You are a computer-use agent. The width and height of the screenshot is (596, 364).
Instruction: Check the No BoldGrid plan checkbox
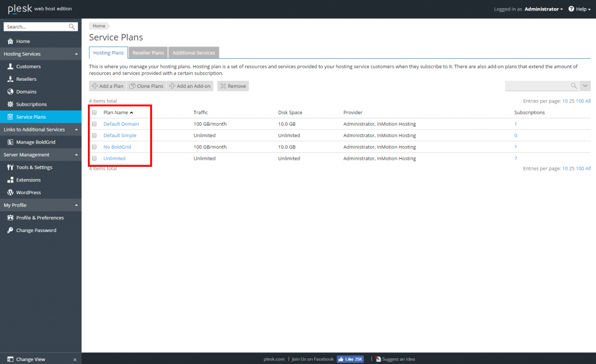94,147
